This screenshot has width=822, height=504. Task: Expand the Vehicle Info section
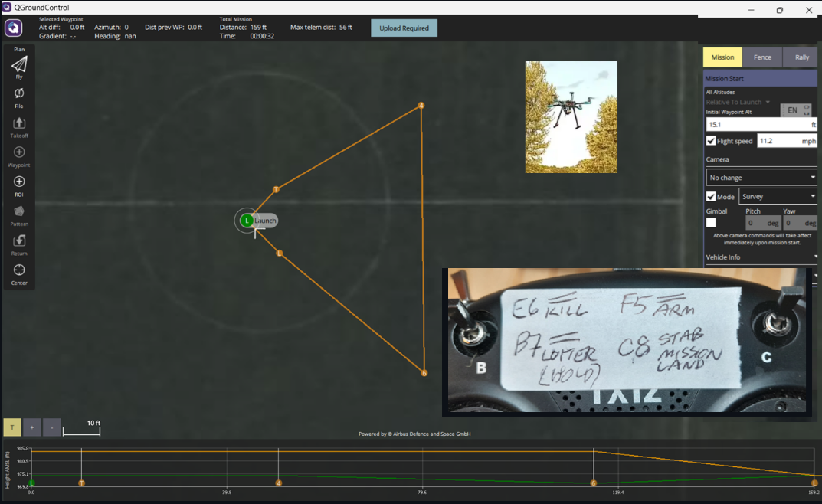point(761,257)
